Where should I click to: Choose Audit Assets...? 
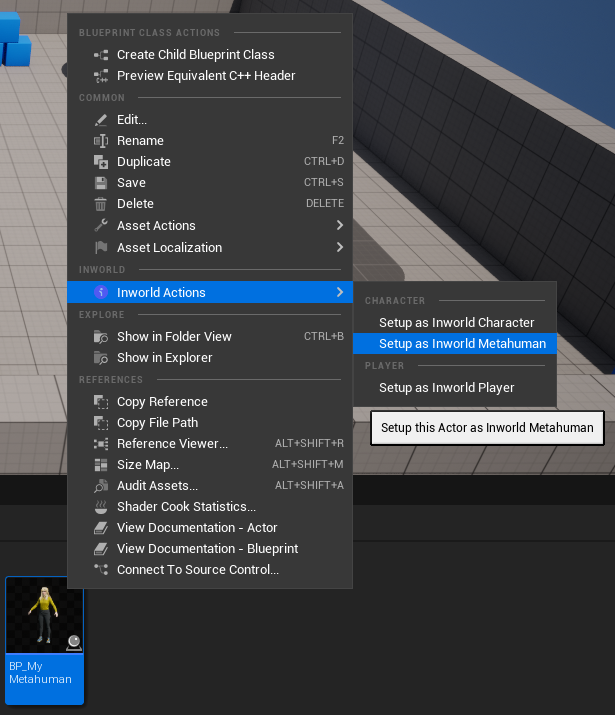[210, 485]
